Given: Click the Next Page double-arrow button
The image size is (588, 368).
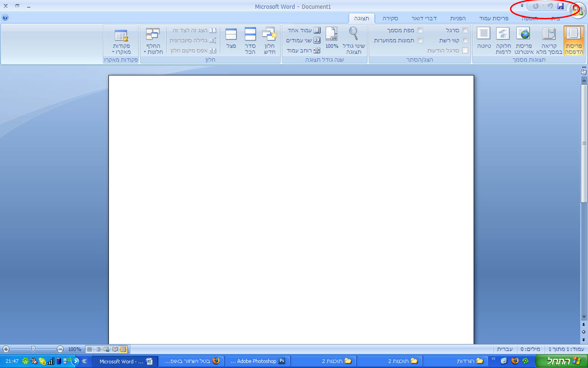Looking at the screenshot, I should 584,339.
